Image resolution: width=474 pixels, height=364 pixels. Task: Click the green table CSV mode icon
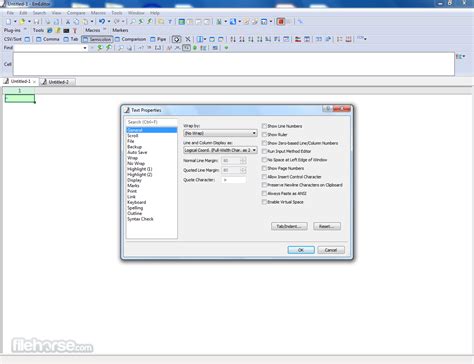point(181,21)
